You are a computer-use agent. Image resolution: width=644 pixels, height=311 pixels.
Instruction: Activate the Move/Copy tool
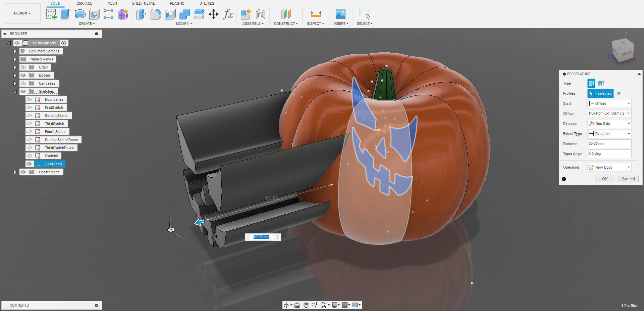pyautogui.click(x=214, y=14)
